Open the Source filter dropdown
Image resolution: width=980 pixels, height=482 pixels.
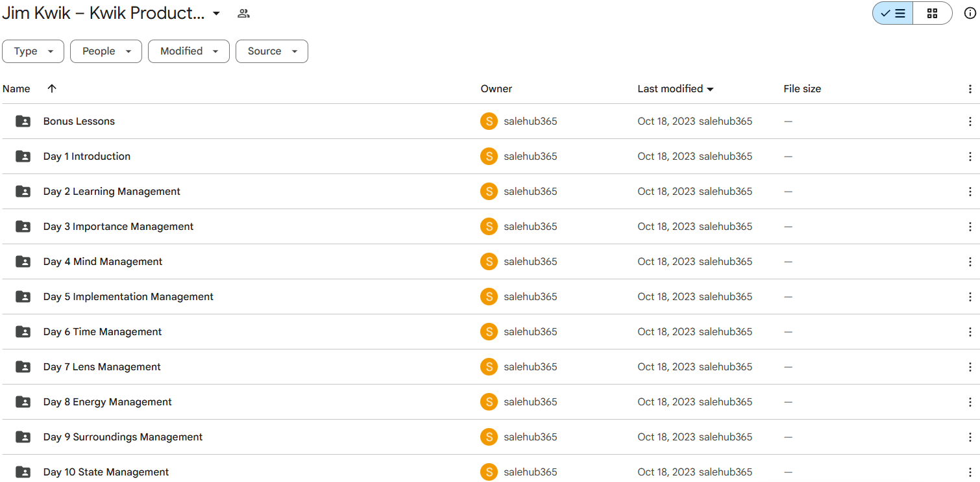pos(272,51)
